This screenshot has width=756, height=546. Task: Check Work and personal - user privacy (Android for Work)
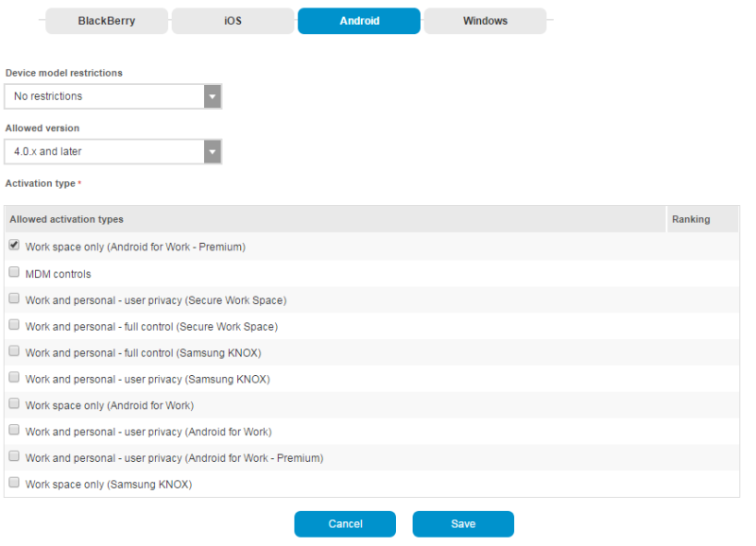pos(14,430)
